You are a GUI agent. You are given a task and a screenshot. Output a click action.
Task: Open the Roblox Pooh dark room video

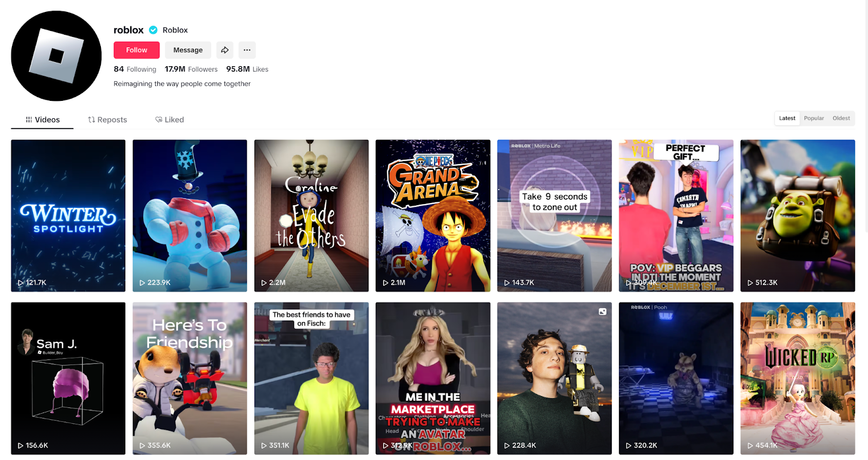tap(676, 378)
